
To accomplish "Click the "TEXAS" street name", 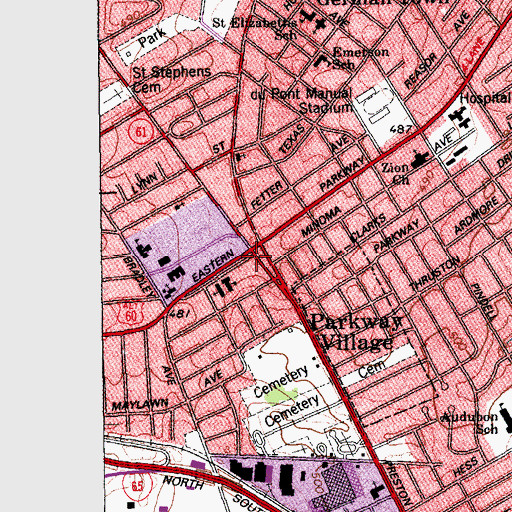I will click(293, 138).
